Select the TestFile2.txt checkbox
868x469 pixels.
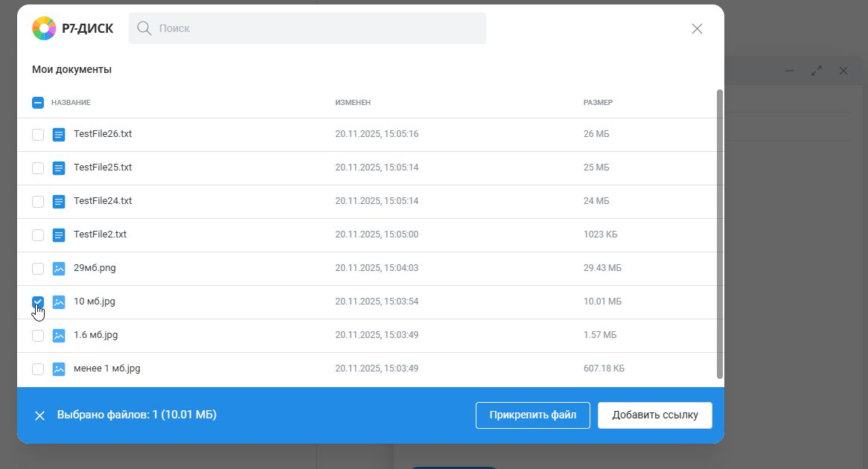(38, 235)
